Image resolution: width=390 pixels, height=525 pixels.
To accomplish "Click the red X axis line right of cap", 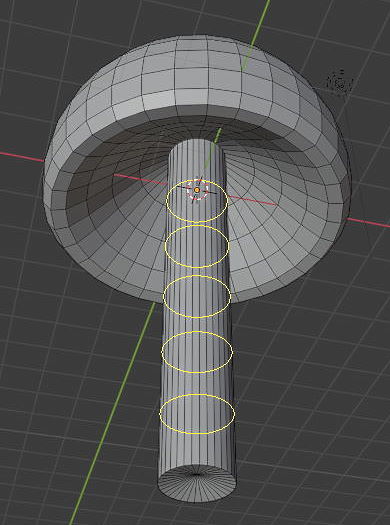I will coord(368,223).
